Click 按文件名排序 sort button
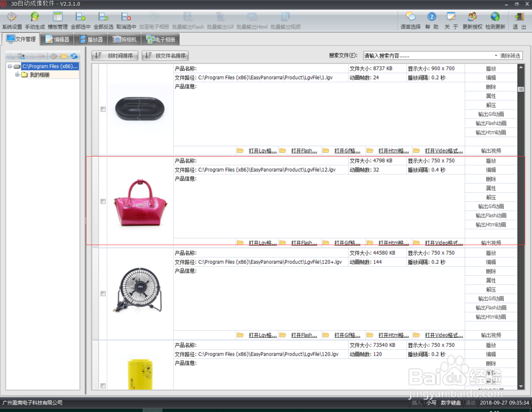This screenshot has width=532, height=412. 165,56
